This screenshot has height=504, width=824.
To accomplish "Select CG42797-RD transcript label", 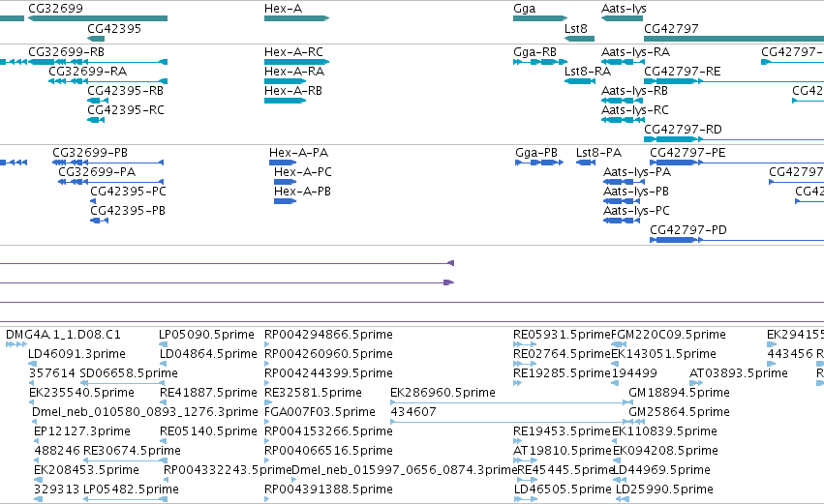I will pos(683,130).
